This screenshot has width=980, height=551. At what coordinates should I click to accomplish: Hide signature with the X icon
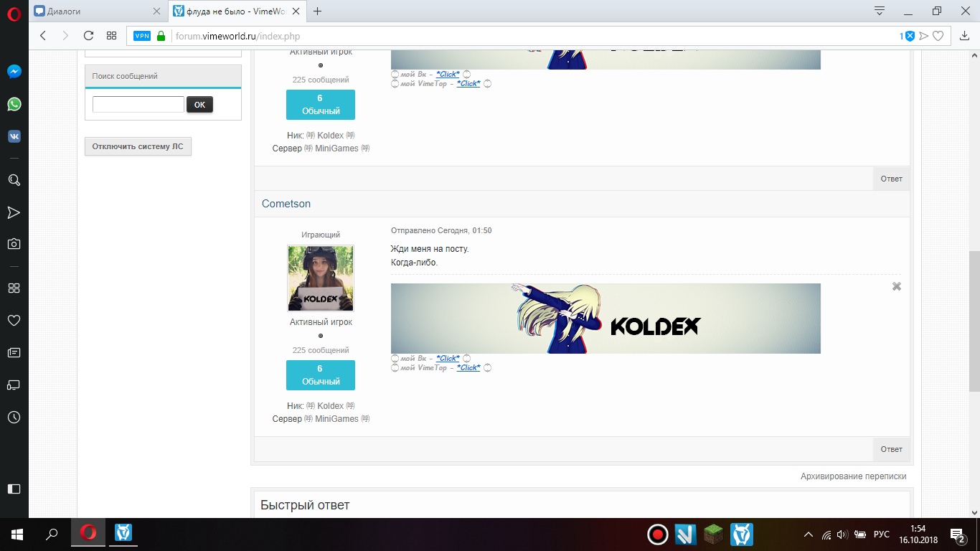(x=896, y=286)
